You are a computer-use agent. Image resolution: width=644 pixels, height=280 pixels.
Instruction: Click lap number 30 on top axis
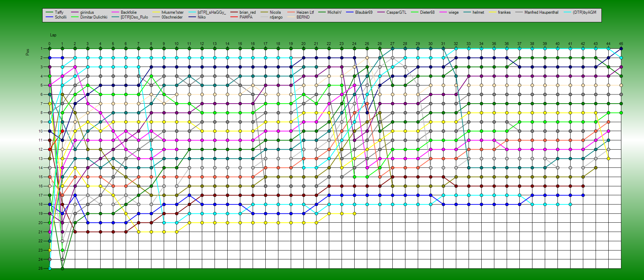coord(430,44)
